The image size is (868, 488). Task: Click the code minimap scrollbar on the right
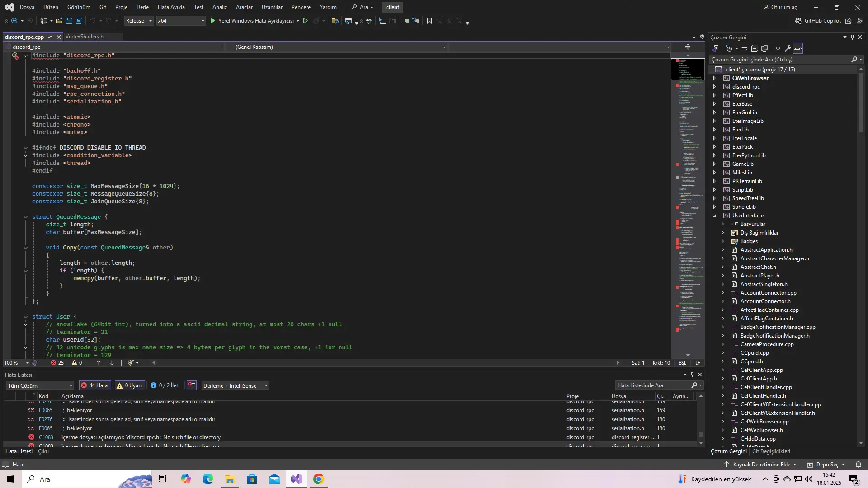pyautogui.click(x=687, y=203)
